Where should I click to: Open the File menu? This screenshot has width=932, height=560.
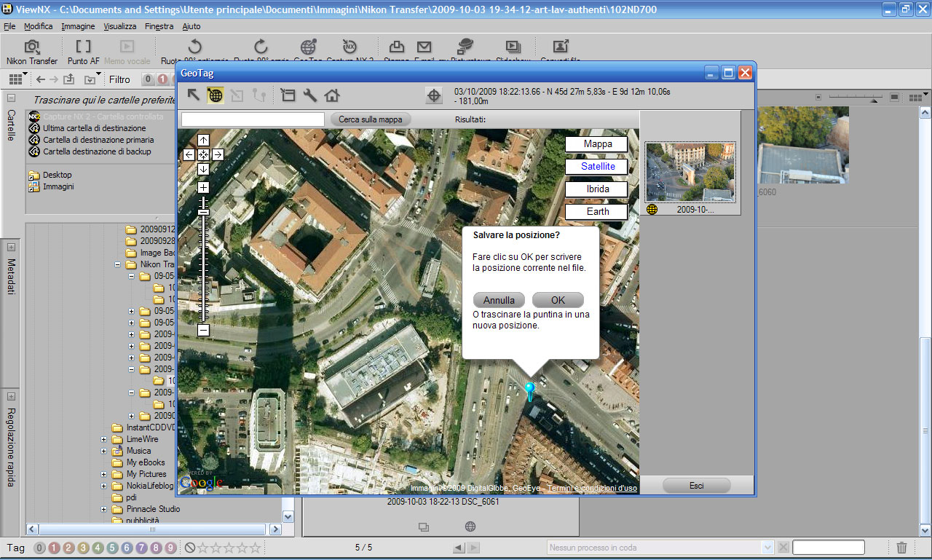coord(9,26)
